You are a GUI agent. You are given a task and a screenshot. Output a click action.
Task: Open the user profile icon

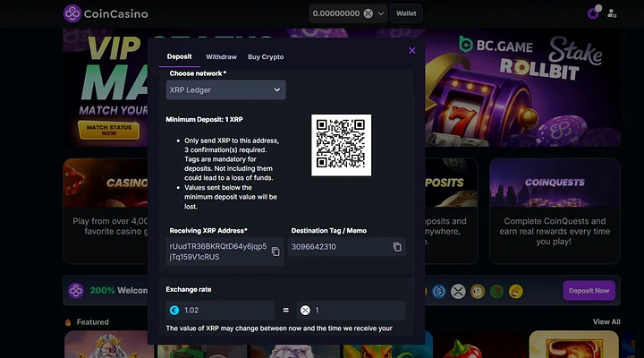[612, 13]
